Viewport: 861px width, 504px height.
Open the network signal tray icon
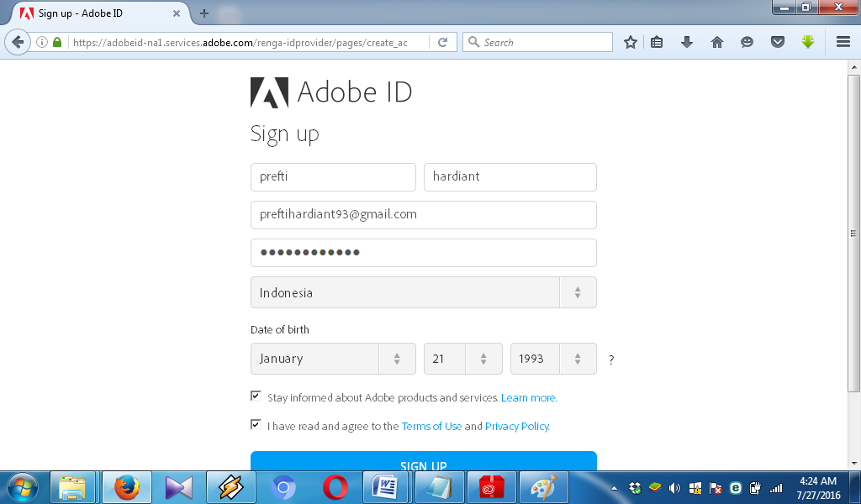(776, 487)
